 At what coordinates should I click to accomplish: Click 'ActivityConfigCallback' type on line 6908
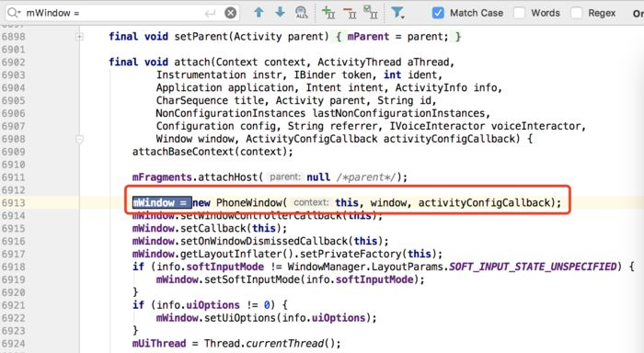311,139
